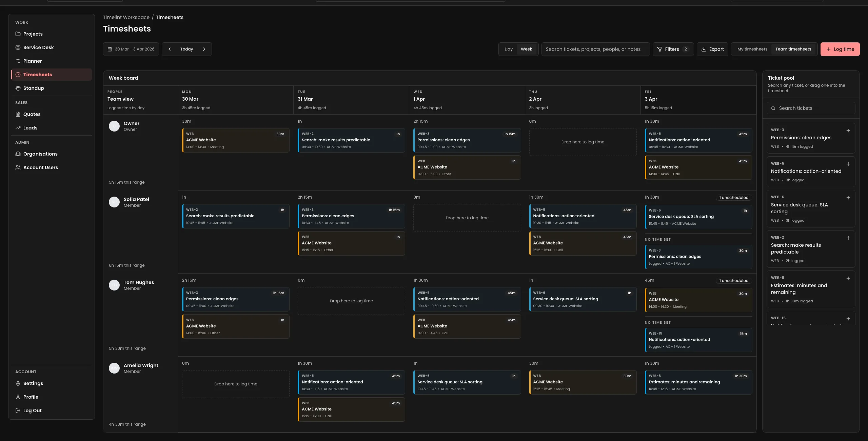Open Tom's Thursday WEB-6 SLA sorting entry

point(583,299)
